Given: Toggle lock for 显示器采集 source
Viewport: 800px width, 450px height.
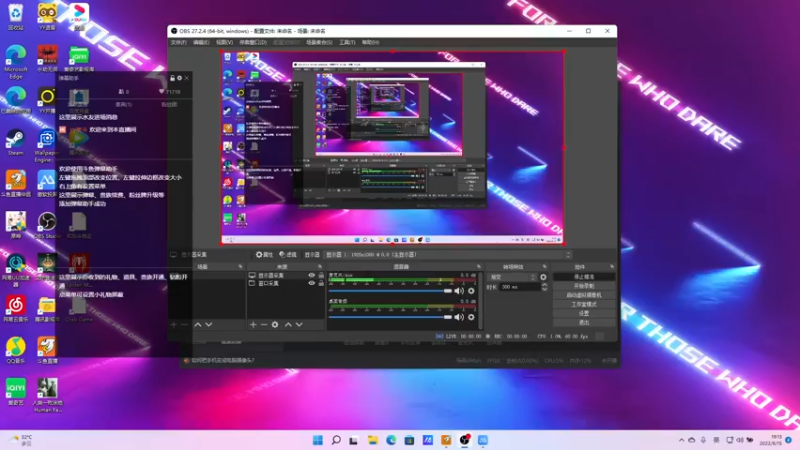Looking at the screenshot, I should (x=321, y=276).
